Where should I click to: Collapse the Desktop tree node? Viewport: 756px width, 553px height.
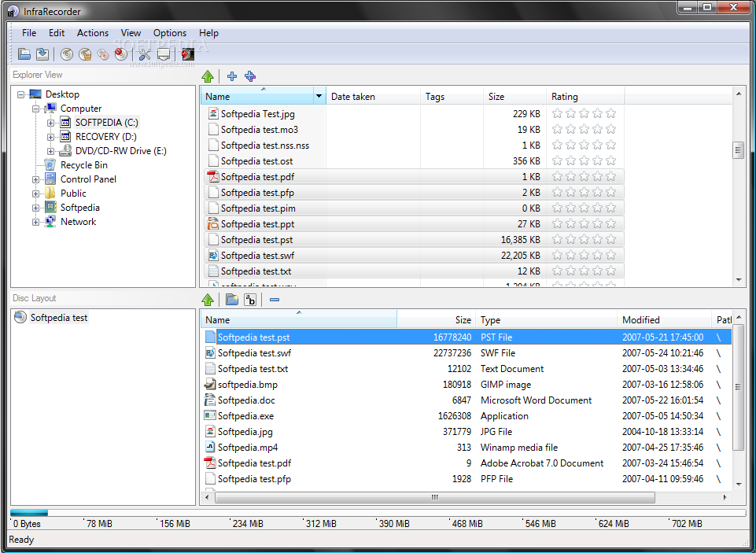pyautogui.click(x=20, y=94)
